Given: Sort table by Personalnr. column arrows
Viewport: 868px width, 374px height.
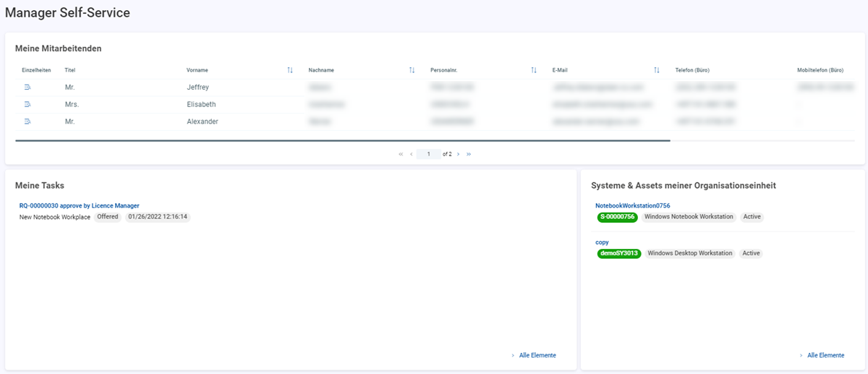Looking at the screenshot, I should [534, 70].
